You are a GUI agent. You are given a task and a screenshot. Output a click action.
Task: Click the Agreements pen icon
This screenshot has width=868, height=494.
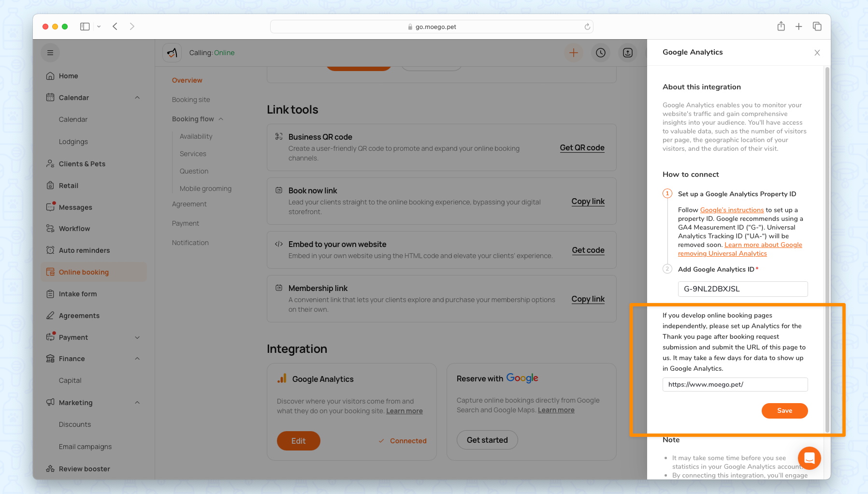click(50, 316)
